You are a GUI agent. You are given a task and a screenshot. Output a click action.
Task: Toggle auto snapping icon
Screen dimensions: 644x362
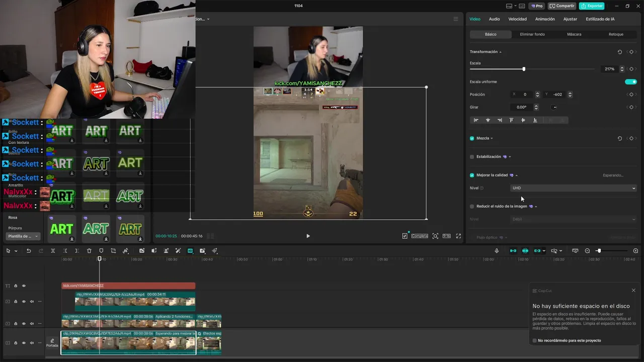click(525, 251)
